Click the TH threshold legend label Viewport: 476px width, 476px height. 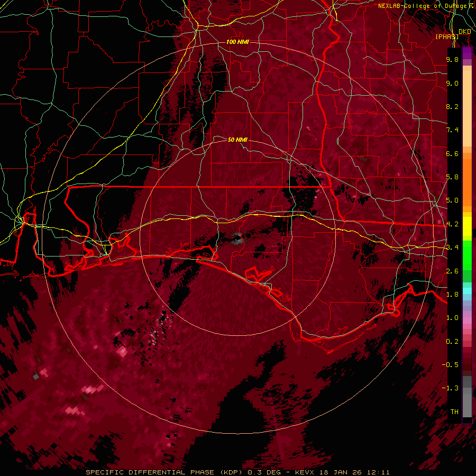click(x=454, y=412)
